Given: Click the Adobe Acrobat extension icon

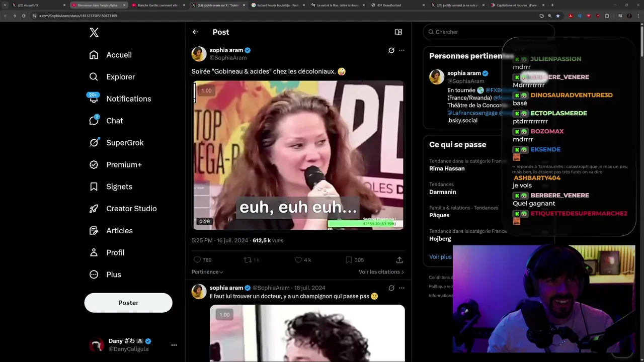Looking at the screenshot, I should tap(571, 16).
